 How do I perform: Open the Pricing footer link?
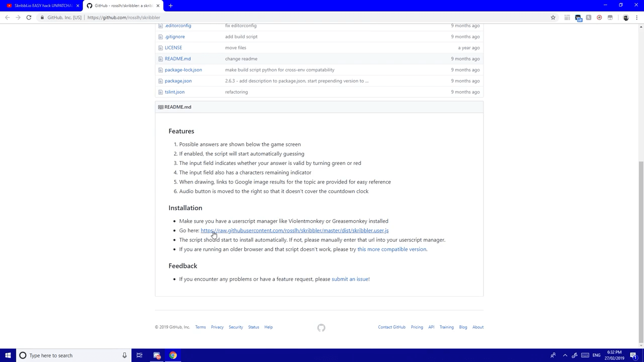[417, 327]
